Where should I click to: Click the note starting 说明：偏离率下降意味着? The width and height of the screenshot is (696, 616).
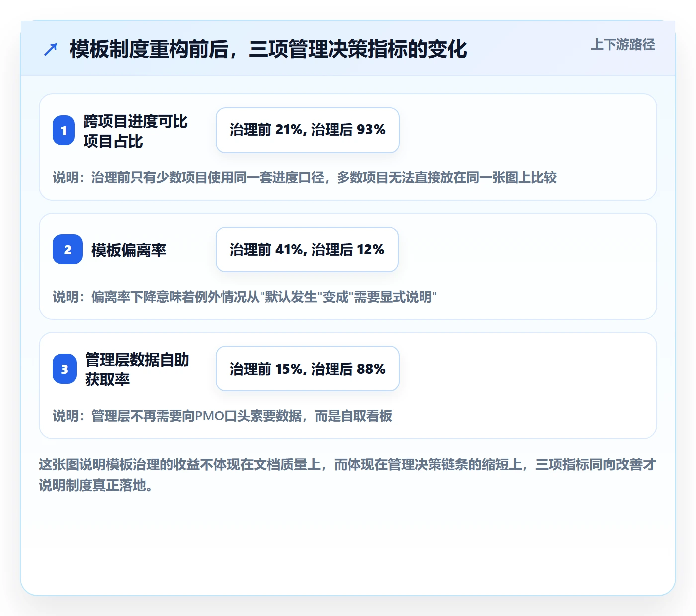coord(245,297)
